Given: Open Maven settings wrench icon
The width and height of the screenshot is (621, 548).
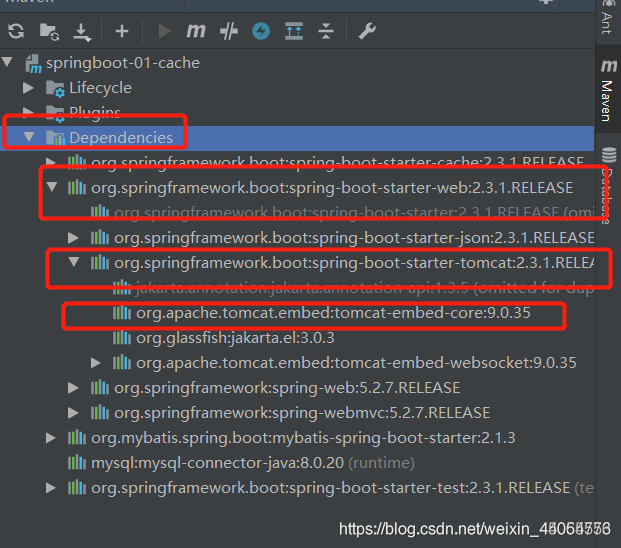Looking at the screenshot, I should [367, 31].
